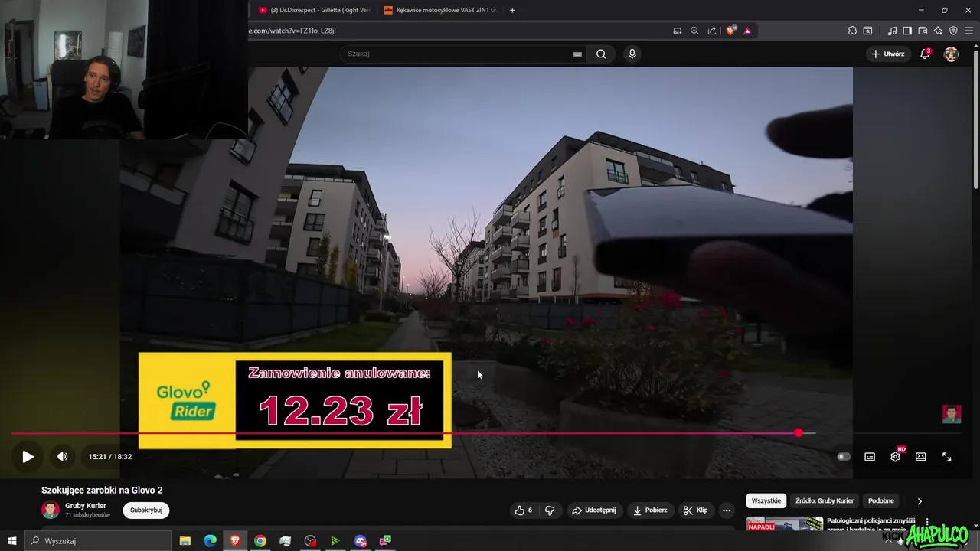Click the install app icon in address bar
980x551 pixels.
click(677, 31)
